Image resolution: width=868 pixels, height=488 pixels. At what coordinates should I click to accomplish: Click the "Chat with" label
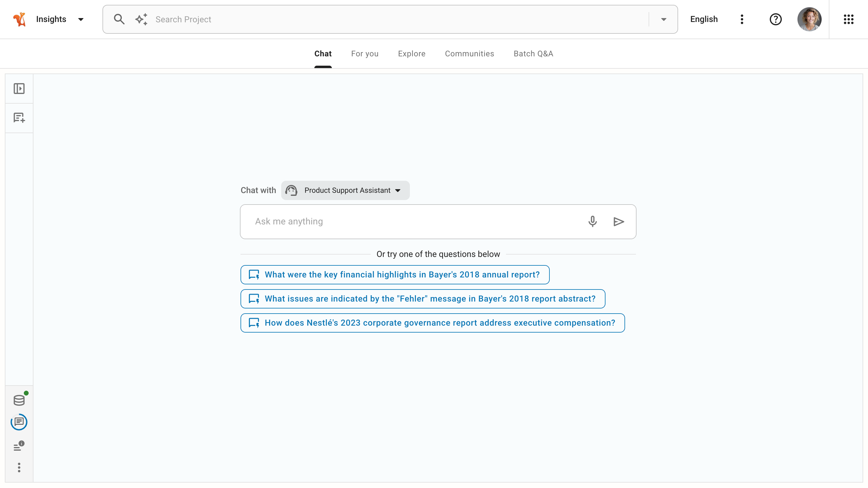click(258, 190)
